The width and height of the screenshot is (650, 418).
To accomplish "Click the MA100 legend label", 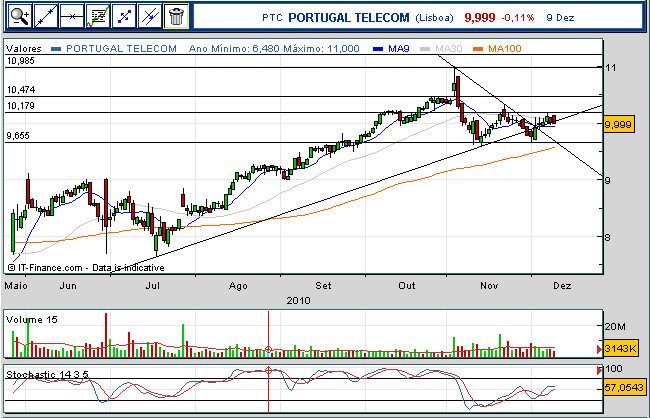I will (504, 49).
